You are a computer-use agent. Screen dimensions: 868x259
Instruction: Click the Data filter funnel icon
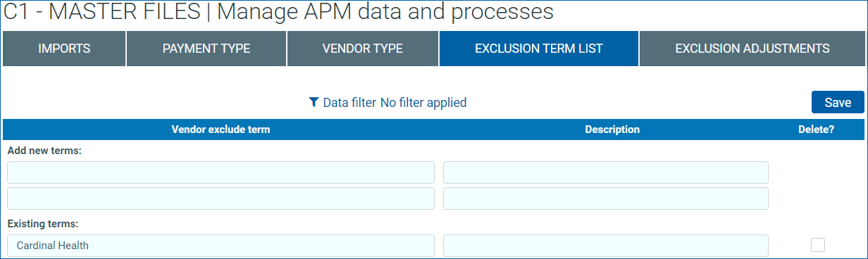[314, 103]
